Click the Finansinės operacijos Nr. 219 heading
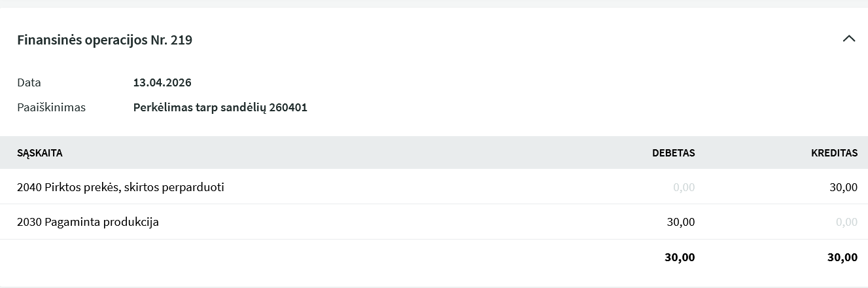Screen dimensions: 868x288 coord(105,40)
